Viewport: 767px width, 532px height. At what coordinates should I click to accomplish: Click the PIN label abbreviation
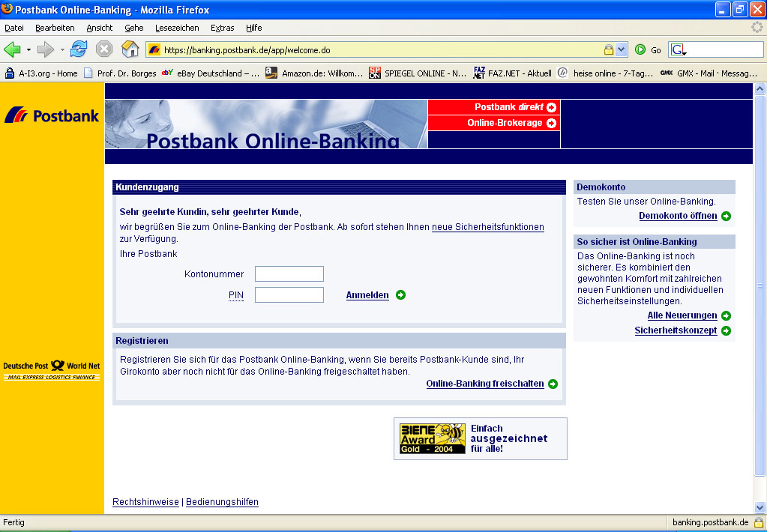pyautogui.click(x=235, y=295)
